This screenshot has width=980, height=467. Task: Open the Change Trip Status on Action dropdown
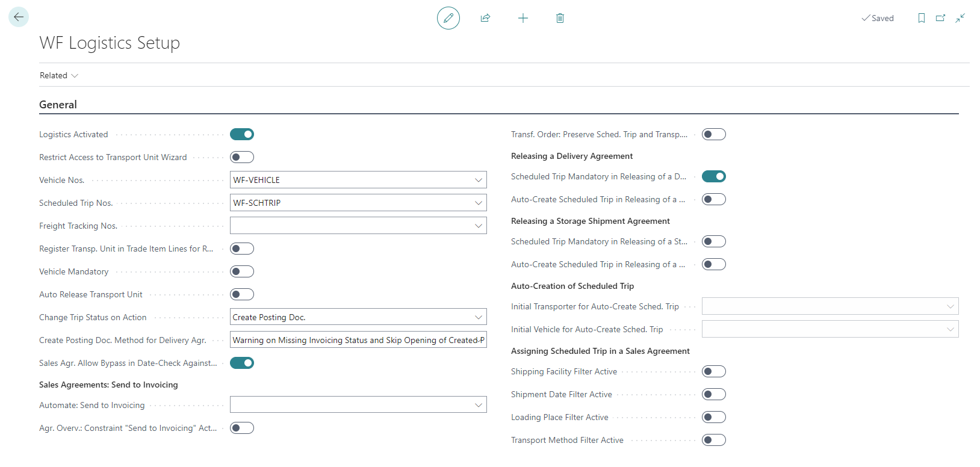[478, 317]
